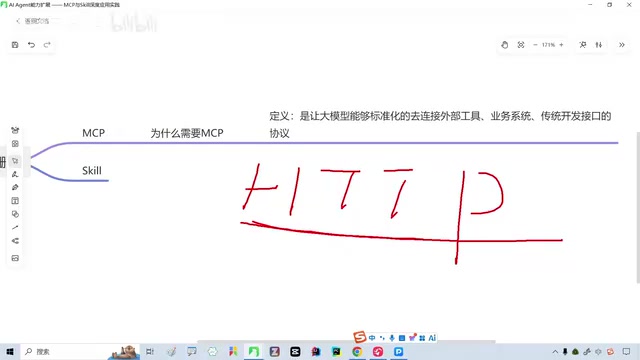Click the pin/magic tool icon in top-right toolbar
The height and width of the screenshot is (360, 640).
pos(583,45)
